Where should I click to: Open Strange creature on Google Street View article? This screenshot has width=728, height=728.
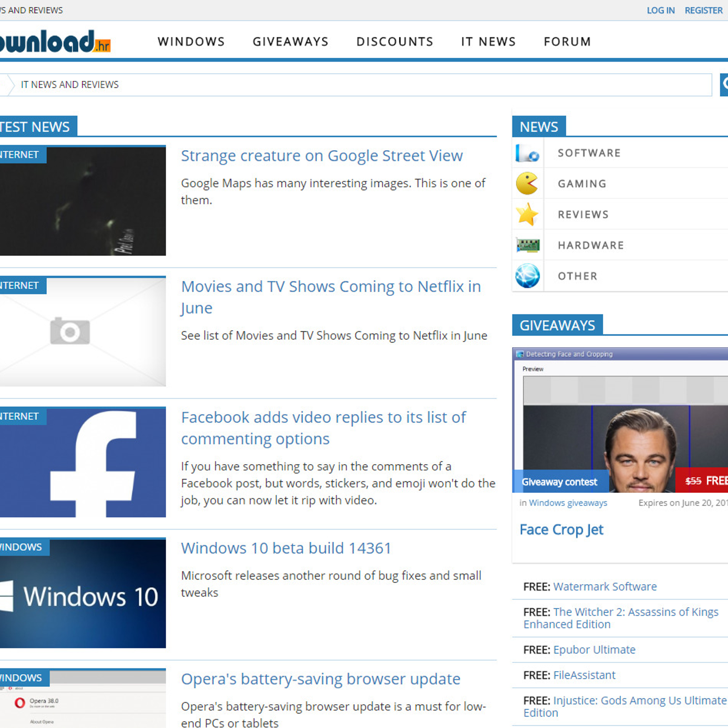[322, 156]
